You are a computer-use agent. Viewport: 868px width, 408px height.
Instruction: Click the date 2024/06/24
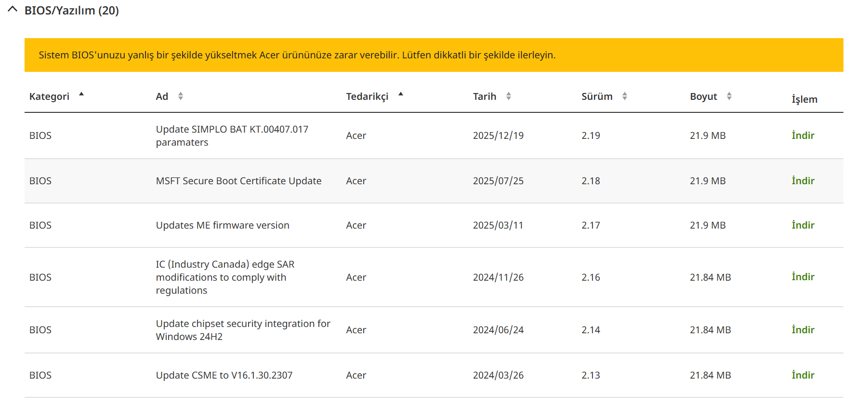click(x=498, y=330)
